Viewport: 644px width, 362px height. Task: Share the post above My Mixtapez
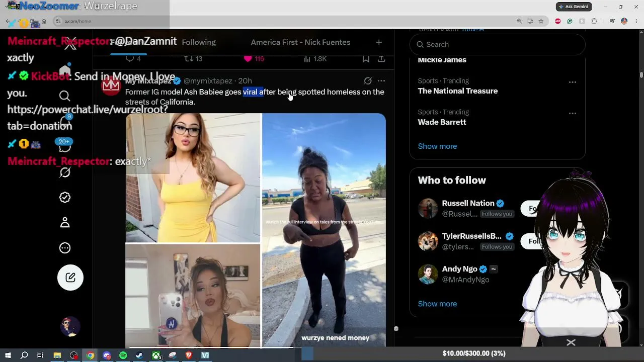[381, 59]
